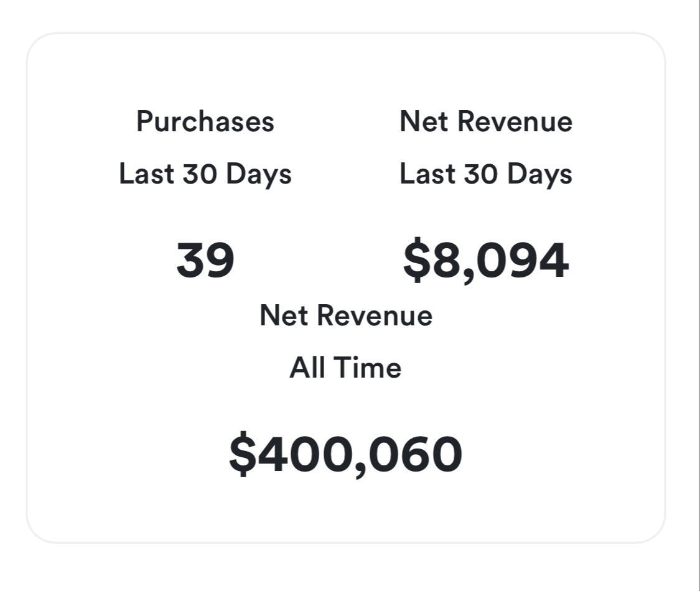Viewport: 700px width, 591px height.
Task: Select the $400,060 all-time revenue value
Action: point(345,454)
